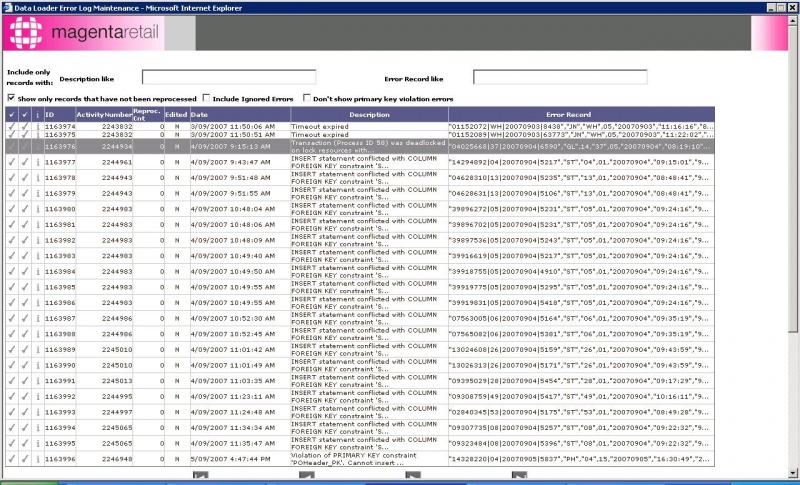Click second checkmark icon of record 1163994
The image size is (800, 485).
(25, 427)
